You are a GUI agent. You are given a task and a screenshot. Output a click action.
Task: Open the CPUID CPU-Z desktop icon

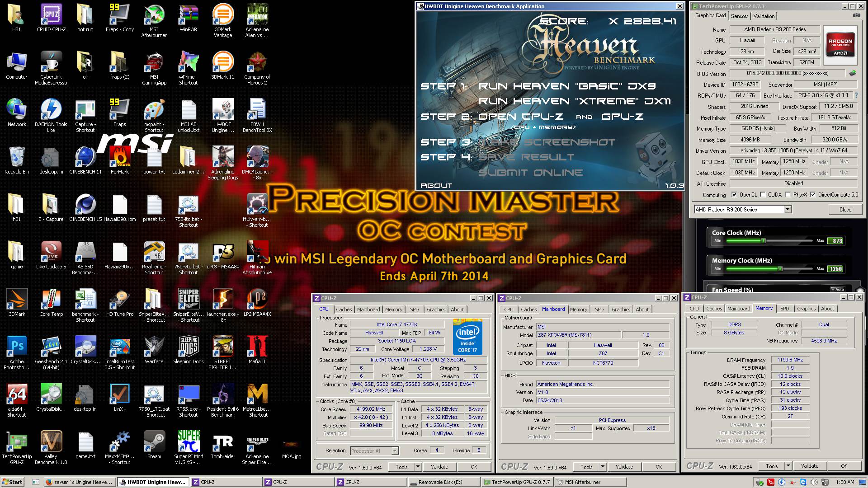pyautogui.click(x=51, y=18)
